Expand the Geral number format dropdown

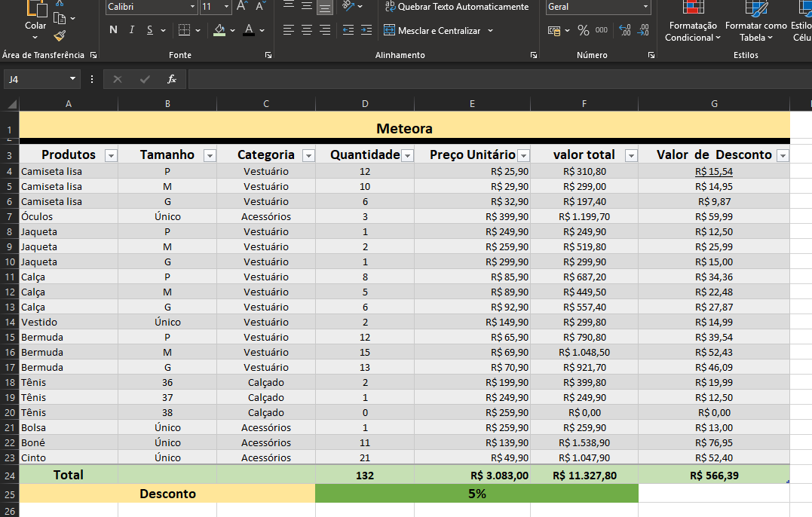tap(646, 7)
